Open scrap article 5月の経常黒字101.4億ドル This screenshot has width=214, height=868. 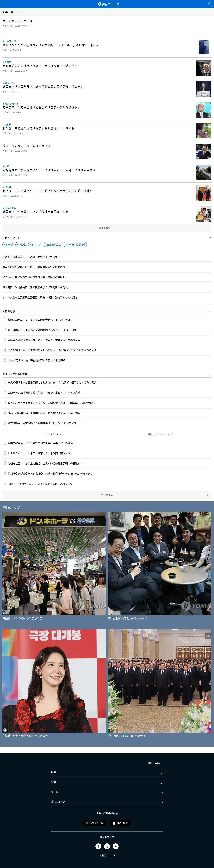[51, 403]
